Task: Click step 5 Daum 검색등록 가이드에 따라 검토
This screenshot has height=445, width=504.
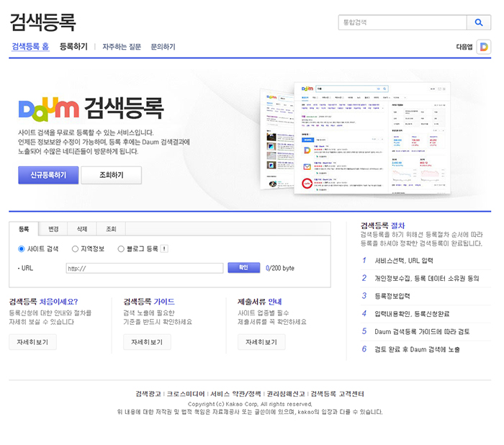Action: tap(422, 331)
